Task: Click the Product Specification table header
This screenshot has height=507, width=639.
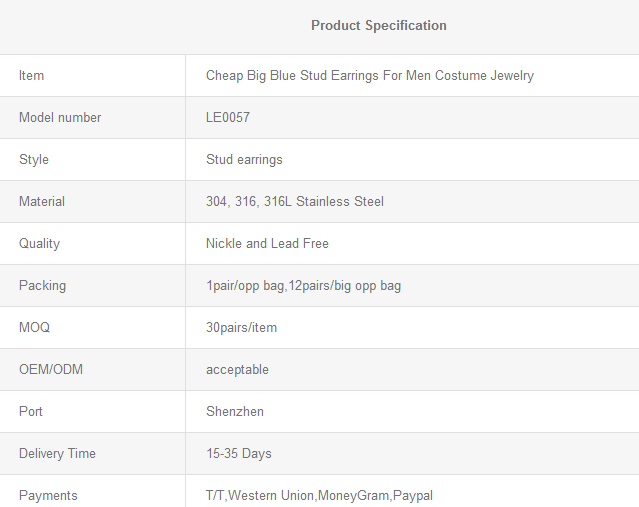Action: tap(379, 26)
